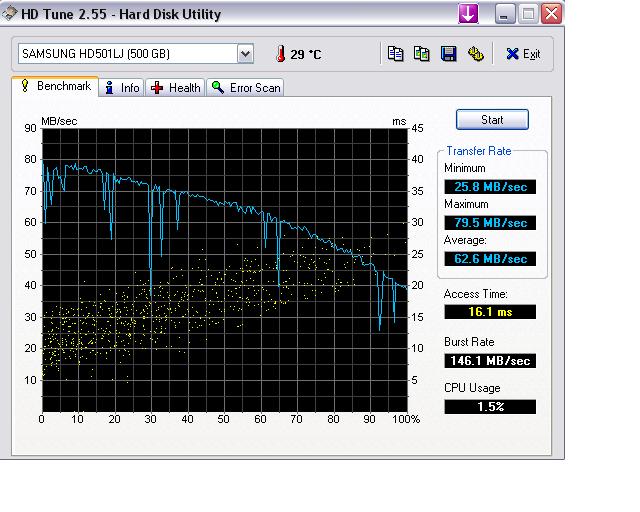Viewport: 640px width, 512px height.
Task: Click the drive dropdown arrow
Action: coord(245,54)
